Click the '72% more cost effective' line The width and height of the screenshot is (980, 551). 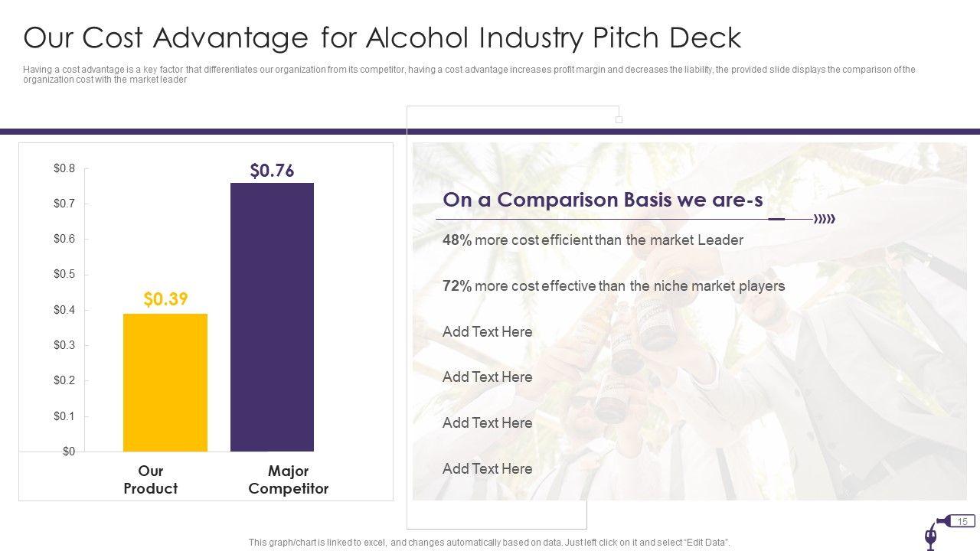tap(613, 286)
